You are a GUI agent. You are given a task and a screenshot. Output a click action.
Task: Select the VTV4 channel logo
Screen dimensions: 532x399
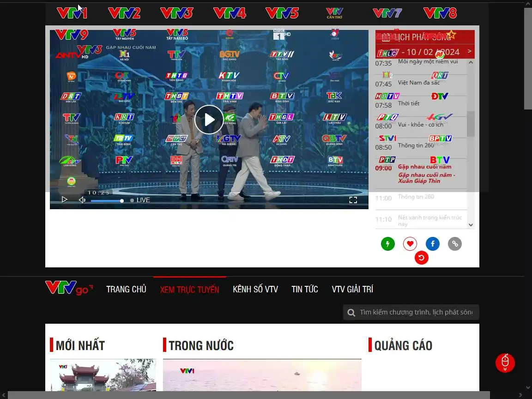(x=230, y=13)
